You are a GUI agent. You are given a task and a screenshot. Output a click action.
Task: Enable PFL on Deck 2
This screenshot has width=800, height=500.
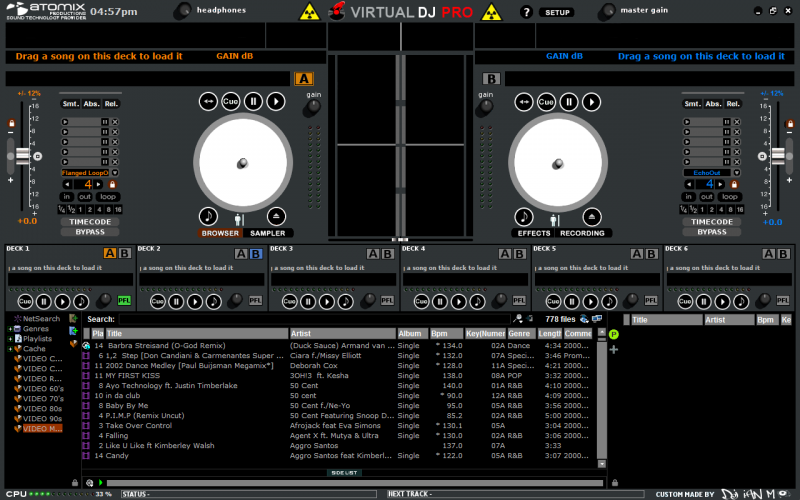[255, 301]
